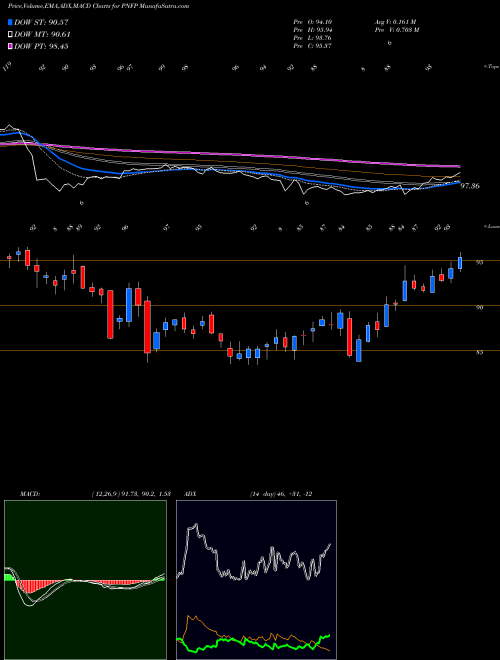500x660 pixels.
Task: Select the DOW PT: 98.45 label
Action: pos(41,46)
